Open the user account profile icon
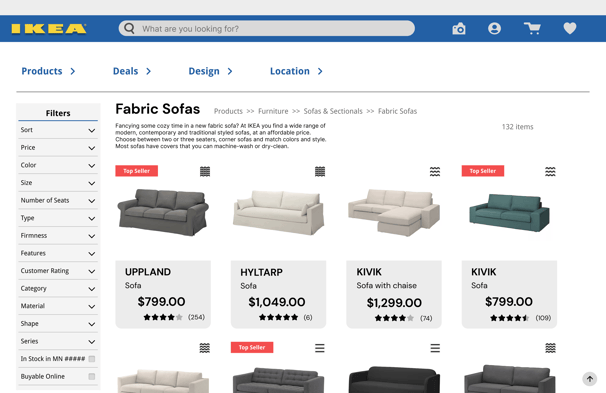Viewport: 606px width, 393px height. point(494,29)
